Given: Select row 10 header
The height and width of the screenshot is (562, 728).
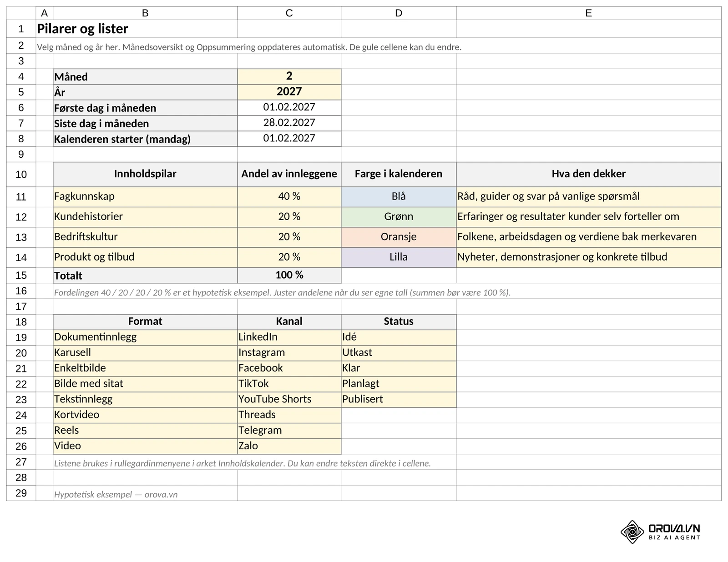Looking at the screenshot, I should [x=21, y=174].
